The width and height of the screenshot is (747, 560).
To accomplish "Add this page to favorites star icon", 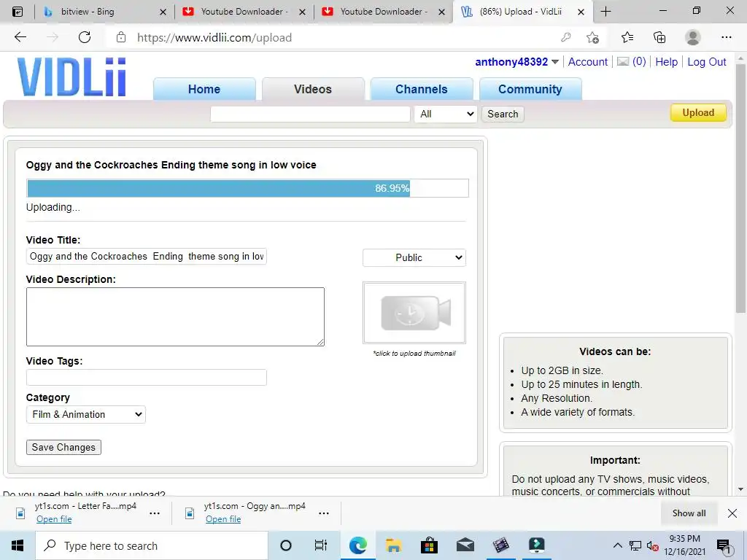I will click(592, 37).
